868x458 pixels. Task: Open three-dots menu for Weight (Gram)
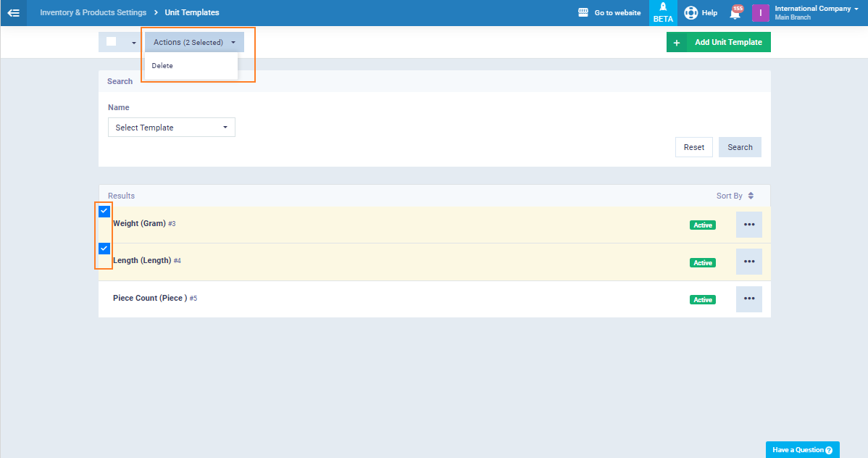pyautogui.click(x=748, y=225)
